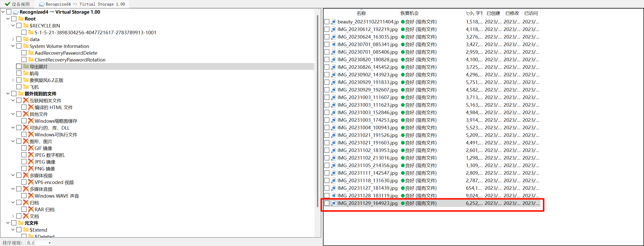Viewport: 644px width, 246px height.
Task: Expand the data folder node
Action: (13, 39)
